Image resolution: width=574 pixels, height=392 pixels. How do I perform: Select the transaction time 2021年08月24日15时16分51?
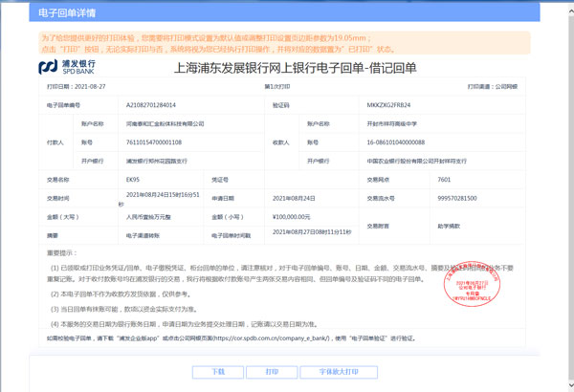pos(163,195)
